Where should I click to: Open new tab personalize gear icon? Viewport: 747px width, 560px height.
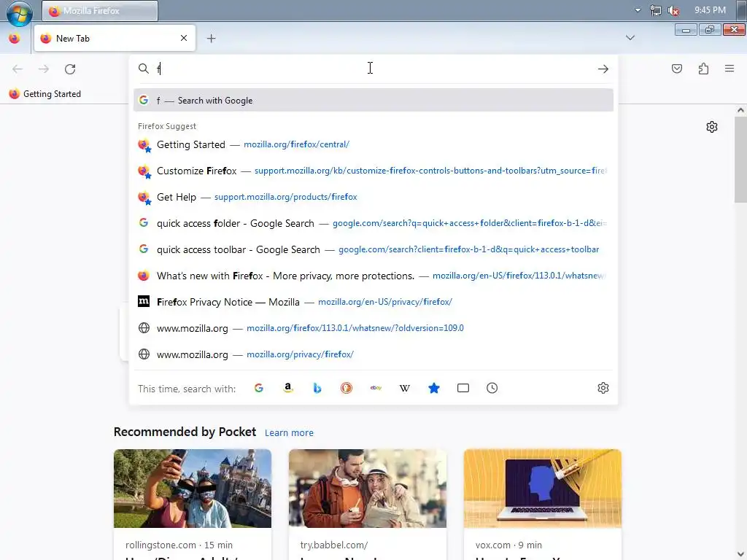coord(712,127)
